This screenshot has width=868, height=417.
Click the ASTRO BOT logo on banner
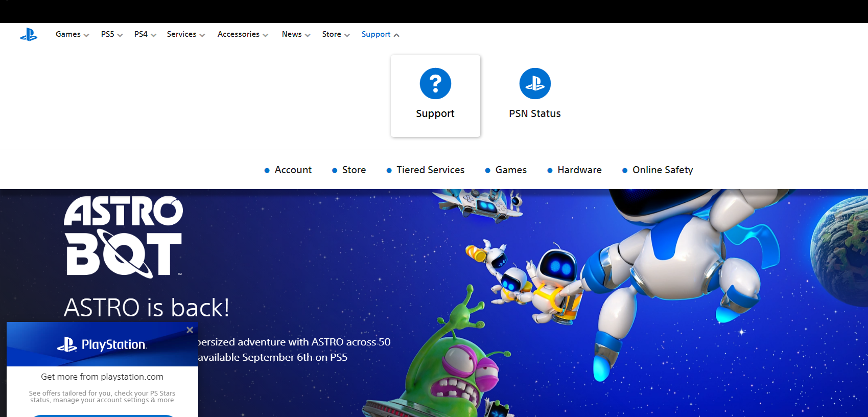click(123, 237)
